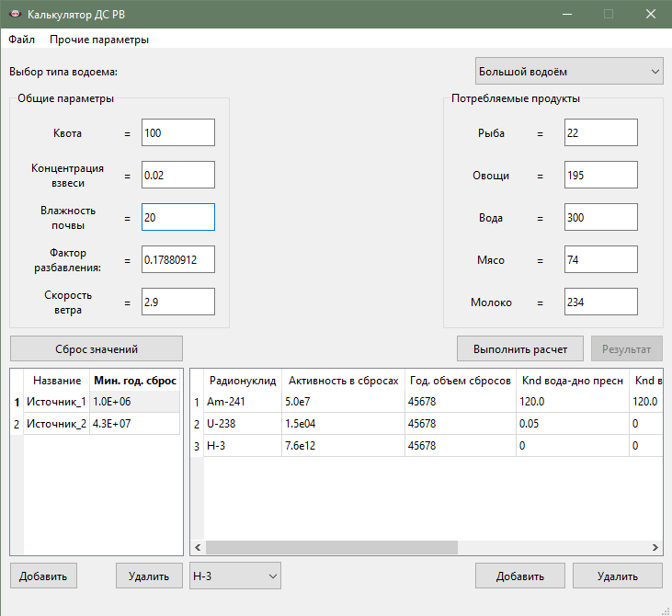672x616 pixels.
Task: Open the Файл menu
Action: click(x=22, y=40)
